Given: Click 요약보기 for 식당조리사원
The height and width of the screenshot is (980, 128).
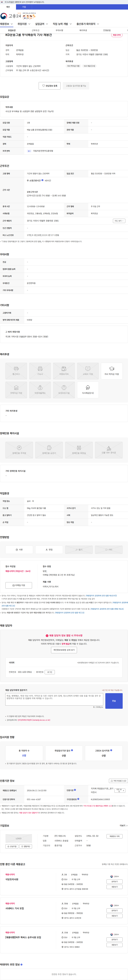Looking at the screenshot, I should coord(115,881).
